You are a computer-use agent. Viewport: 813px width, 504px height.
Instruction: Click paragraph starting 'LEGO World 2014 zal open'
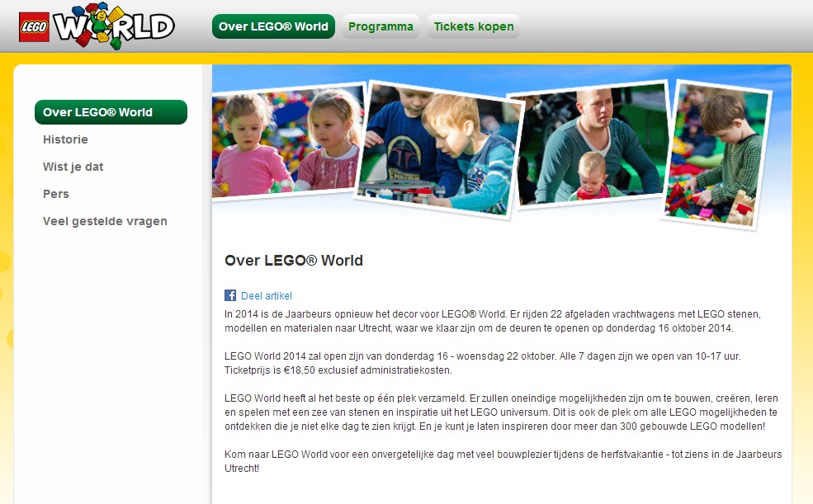(483, 363)
